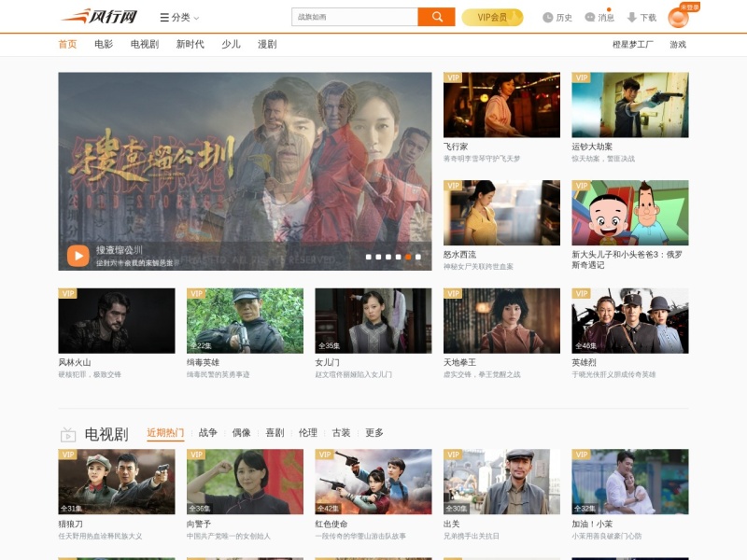747x560 pixels.
Task: Select the fourth carousel dot
Action: click(399, 257)
